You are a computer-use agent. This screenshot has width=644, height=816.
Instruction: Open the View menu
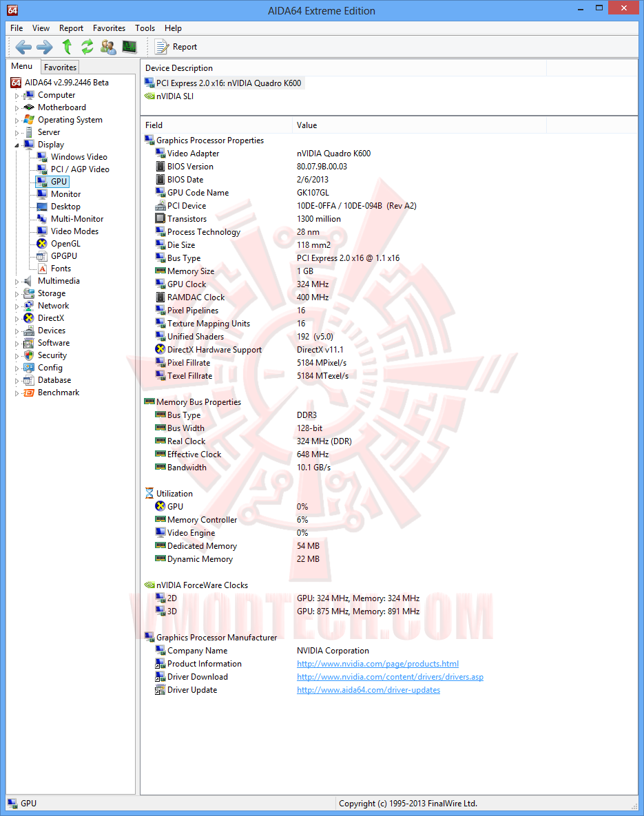(x=41, y=28)
